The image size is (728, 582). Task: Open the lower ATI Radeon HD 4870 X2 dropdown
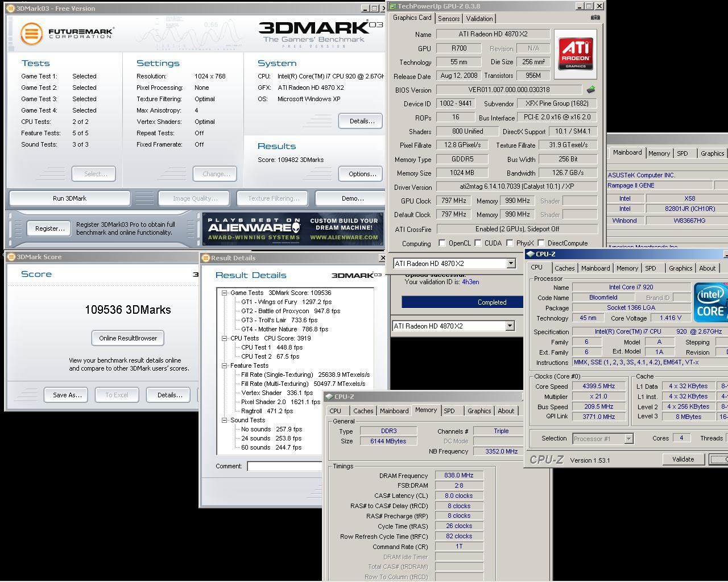[x=510, y=326]
